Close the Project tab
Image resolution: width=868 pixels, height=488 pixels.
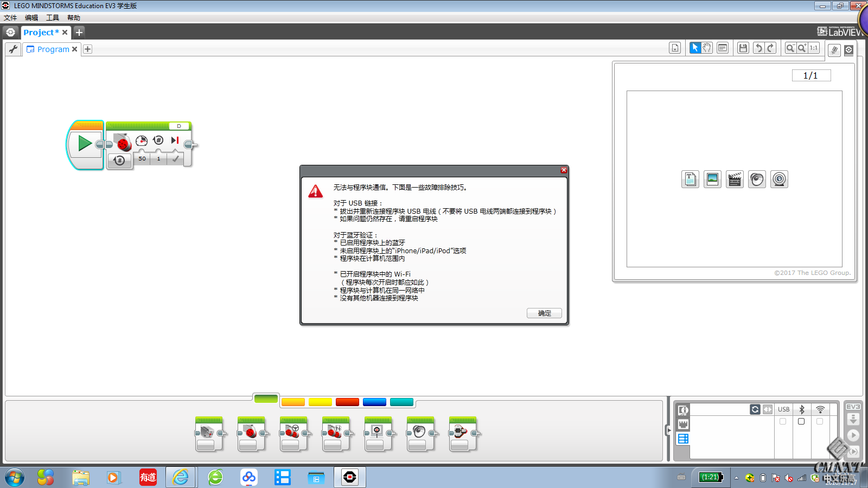(x=65, y=32)
